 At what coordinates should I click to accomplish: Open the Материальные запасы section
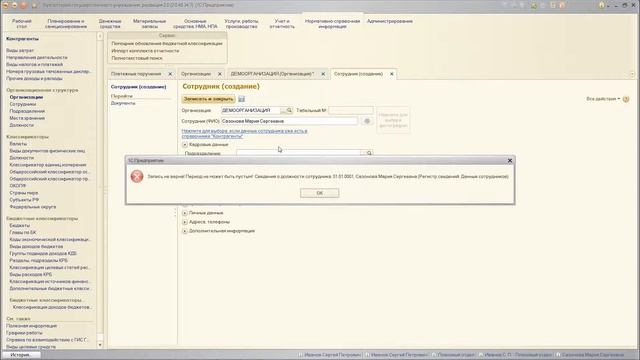pos(149,24)
